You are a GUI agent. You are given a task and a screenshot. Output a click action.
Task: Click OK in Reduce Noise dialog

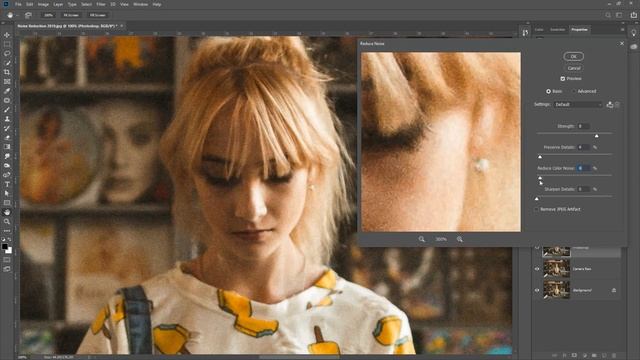tap(573, 56)
